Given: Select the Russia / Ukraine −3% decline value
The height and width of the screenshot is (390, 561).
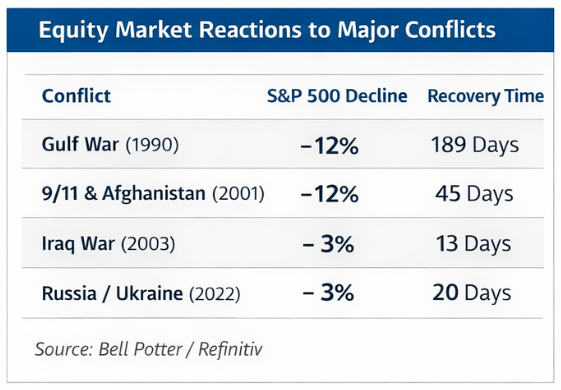Looking at the screenshot, I should click(328, 293).
